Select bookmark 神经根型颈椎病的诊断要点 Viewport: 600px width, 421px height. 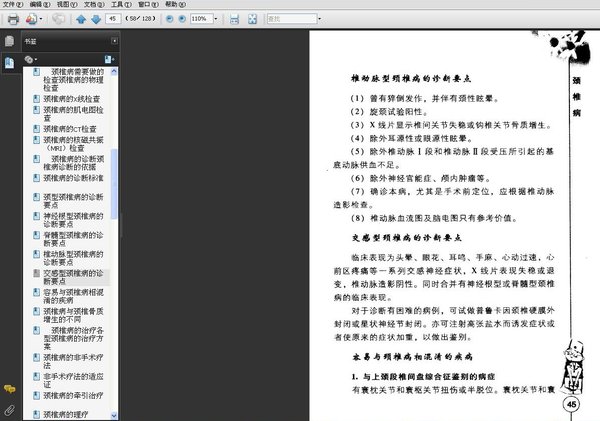tap(73, 220)
